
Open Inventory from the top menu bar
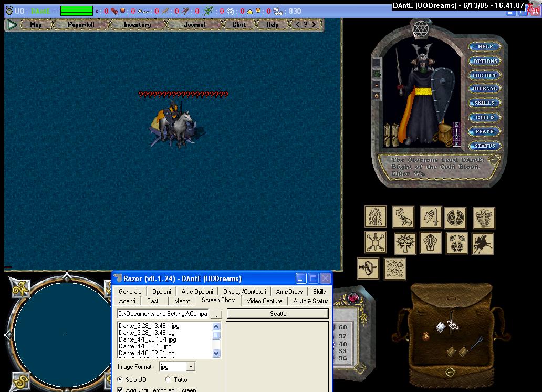tap(137, 25)
